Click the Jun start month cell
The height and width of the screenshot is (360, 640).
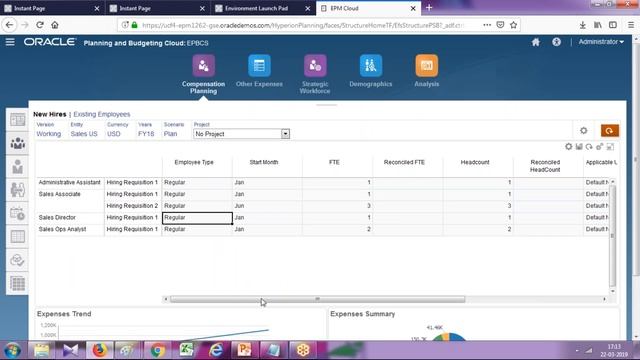coord(267,206)
